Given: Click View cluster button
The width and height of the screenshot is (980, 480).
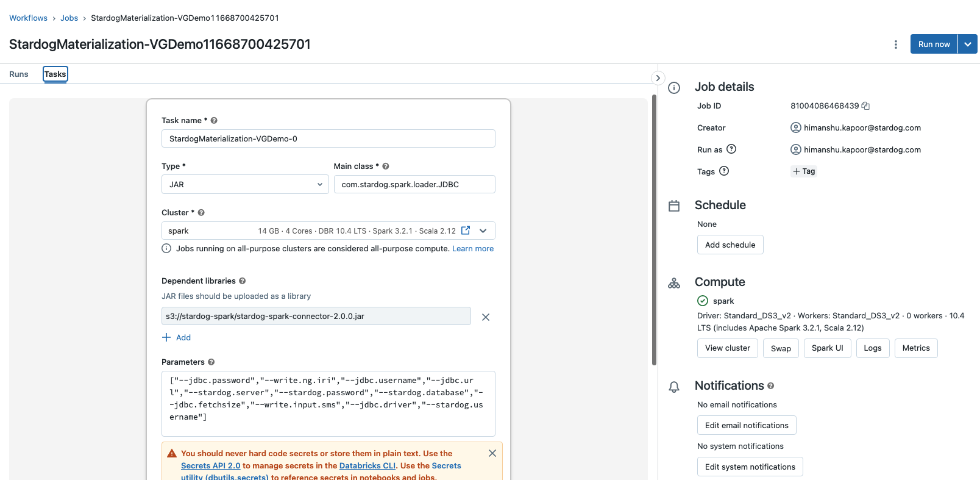Looking at the screenshot, I should click(728, 348).
